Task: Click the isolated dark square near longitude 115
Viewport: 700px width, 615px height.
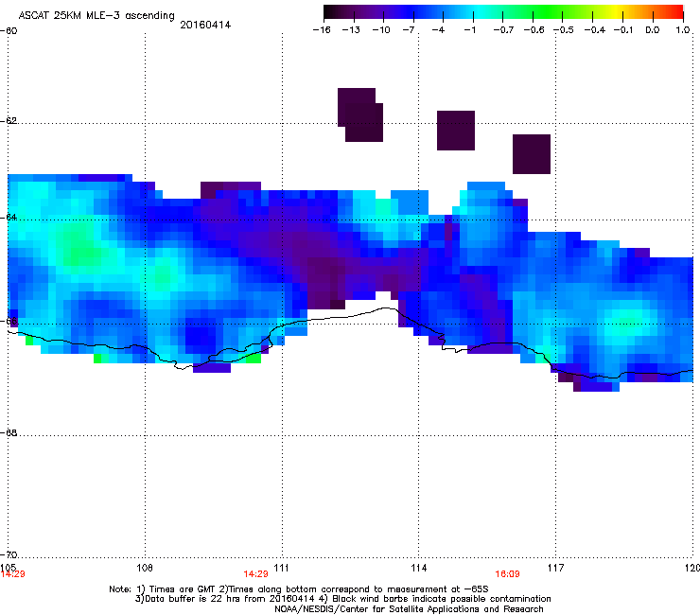Action: 456,131
